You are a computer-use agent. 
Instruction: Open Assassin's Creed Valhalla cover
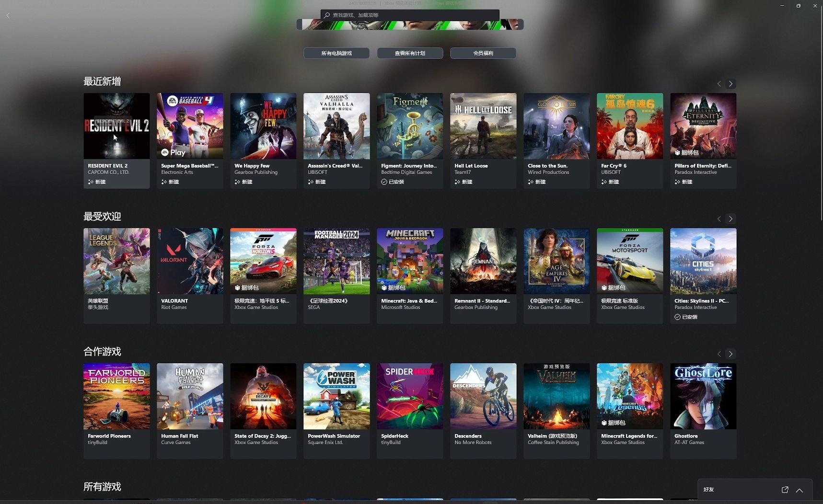(x=336, y=126)
